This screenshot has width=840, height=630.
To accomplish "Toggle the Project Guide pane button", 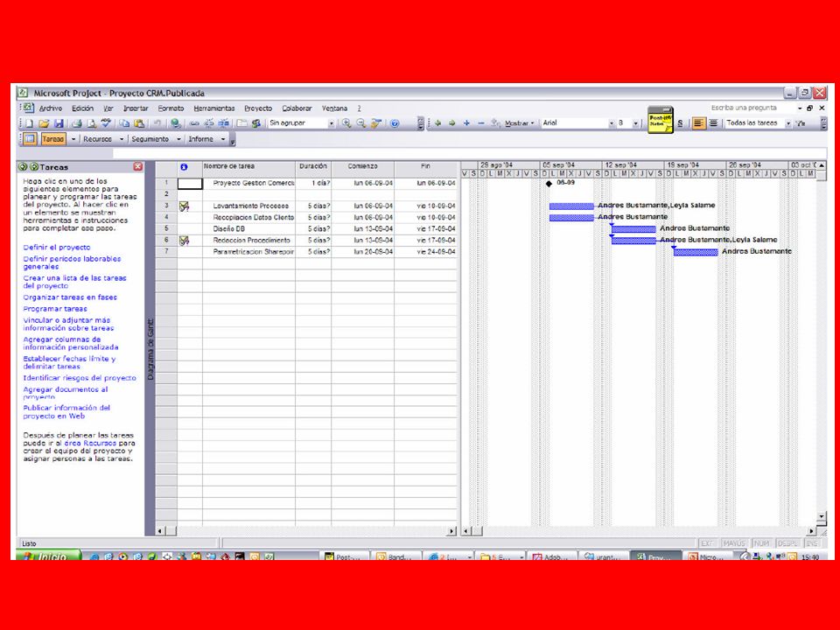I will pos(30,139).
